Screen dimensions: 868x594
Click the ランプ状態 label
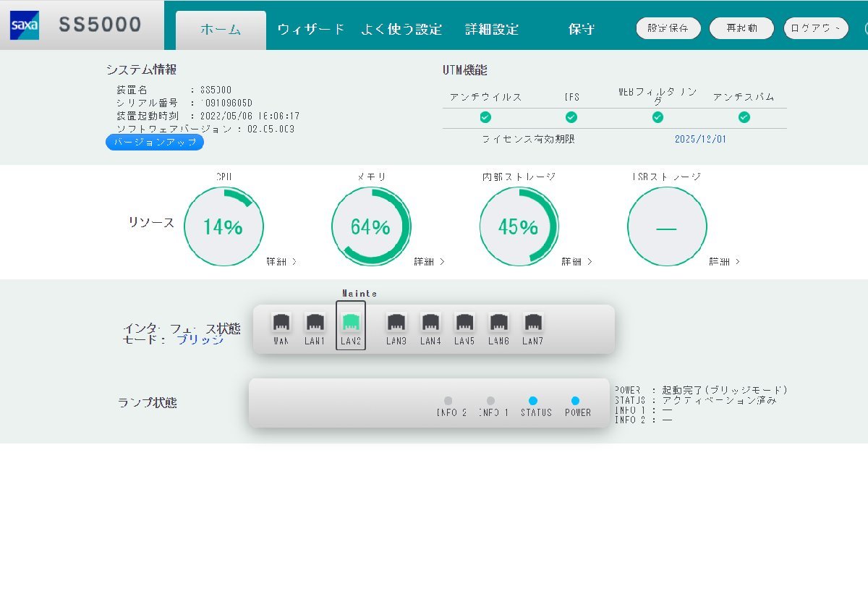tap(148, 403)
